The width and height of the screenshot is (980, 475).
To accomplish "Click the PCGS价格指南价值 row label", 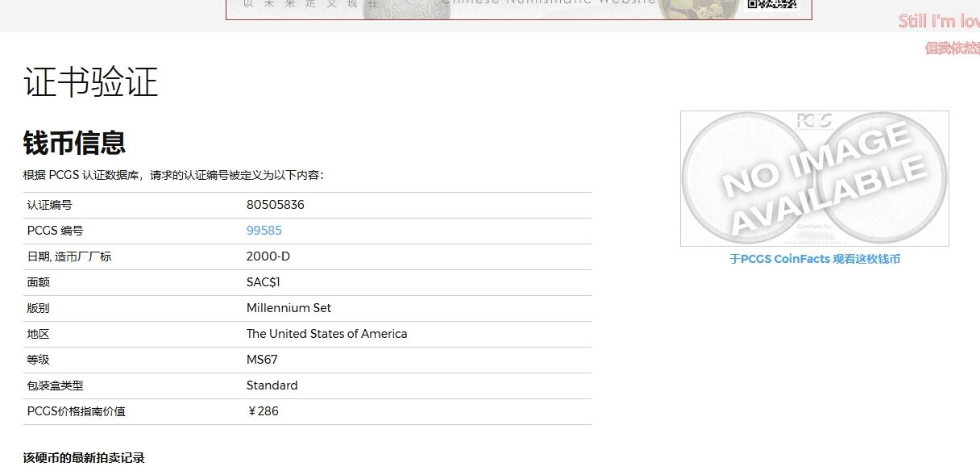I will pos(77,411).
